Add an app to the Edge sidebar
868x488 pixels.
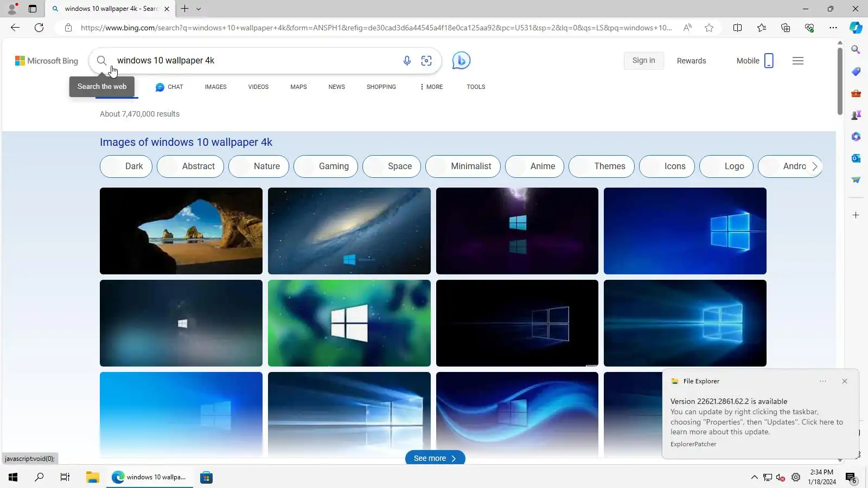(856, 215)
